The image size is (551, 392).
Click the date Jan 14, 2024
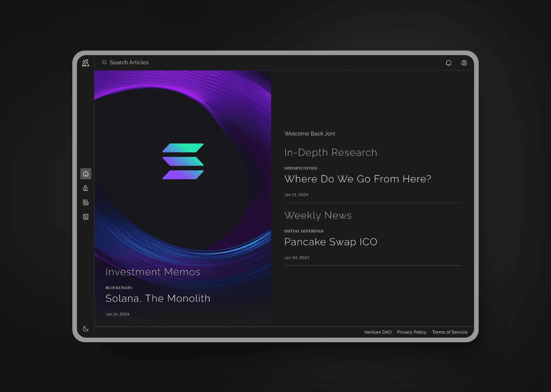point(117,314)
